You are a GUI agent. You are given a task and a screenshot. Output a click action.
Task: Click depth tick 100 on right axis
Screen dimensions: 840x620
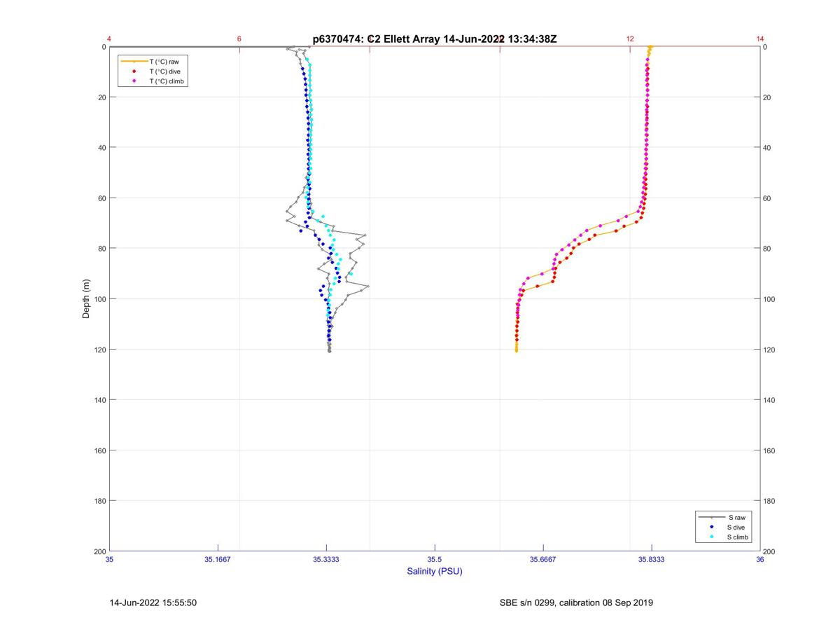pyautogui.click(x=771, y=299)
